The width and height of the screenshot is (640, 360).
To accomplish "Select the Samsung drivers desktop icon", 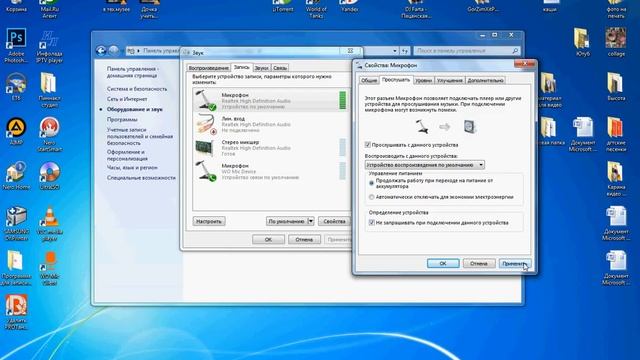I will (16, 223).
